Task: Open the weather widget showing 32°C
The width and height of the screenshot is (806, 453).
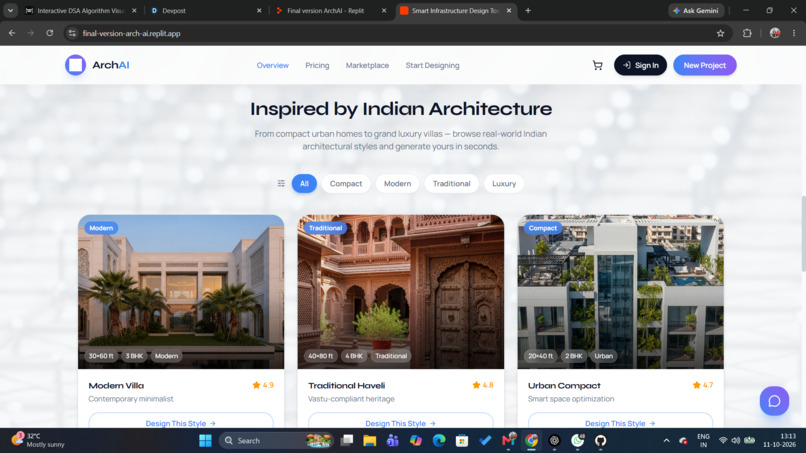Action: (x=39, y=440)
